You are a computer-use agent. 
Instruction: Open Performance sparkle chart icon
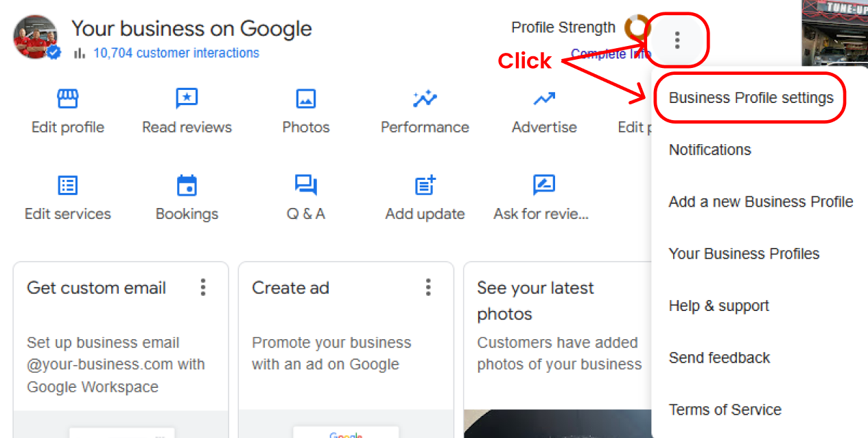(x=425, y=100)
